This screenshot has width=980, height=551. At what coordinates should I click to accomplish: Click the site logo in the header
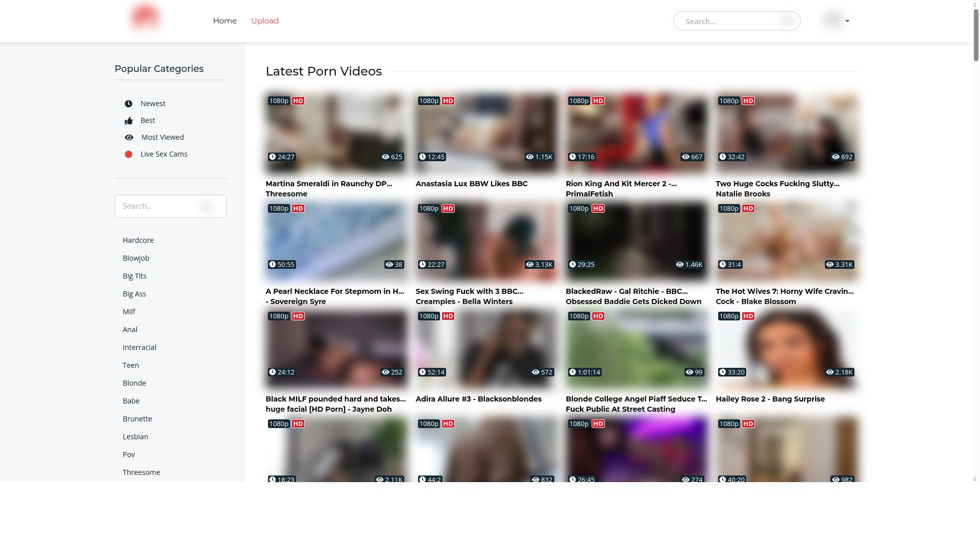tap(145, 17)
